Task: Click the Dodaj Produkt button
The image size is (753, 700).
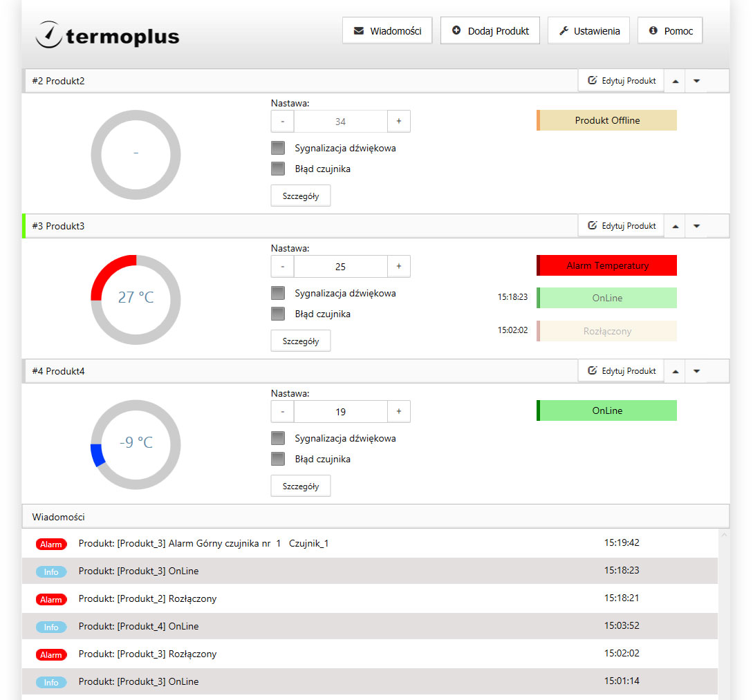Action: tap(490, 31)
